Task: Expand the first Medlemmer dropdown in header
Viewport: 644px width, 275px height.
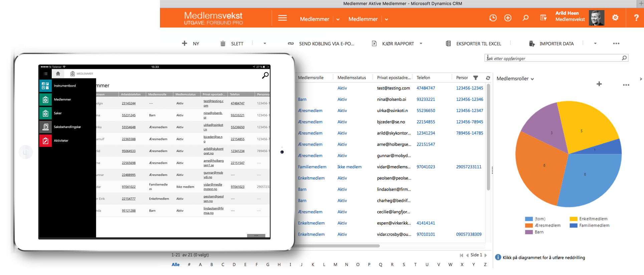Action: 338,19
